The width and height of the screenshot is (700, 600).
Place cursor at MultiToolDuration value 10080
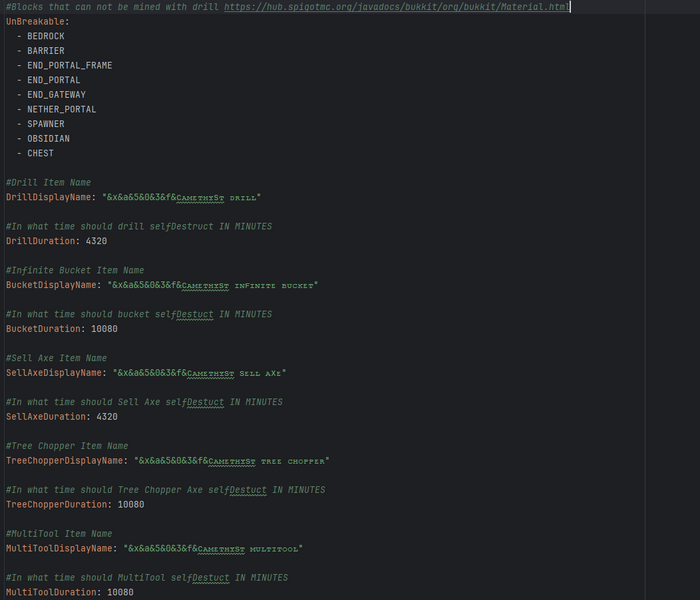click(121, 592)
